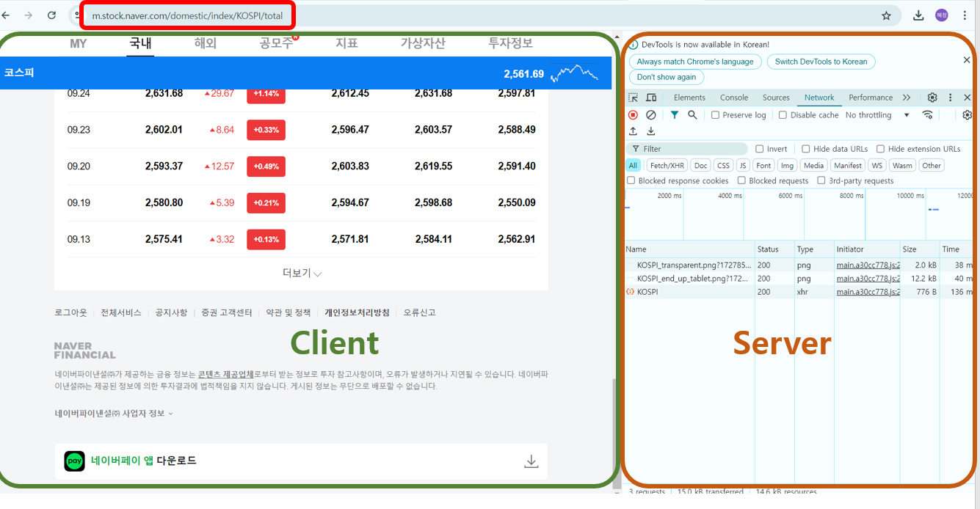Click the browser back arrow
Viewport: 980px width, 509px height.
[5, 15]
